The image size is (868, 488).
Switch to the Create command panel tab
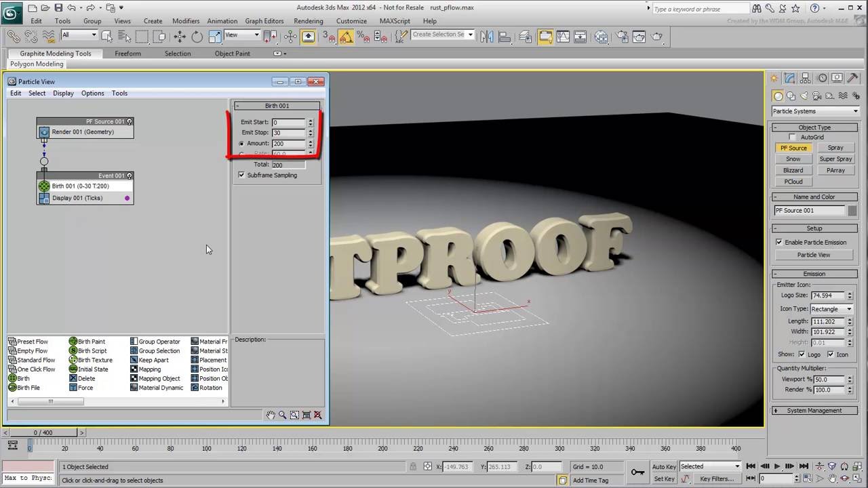[775, 78]
